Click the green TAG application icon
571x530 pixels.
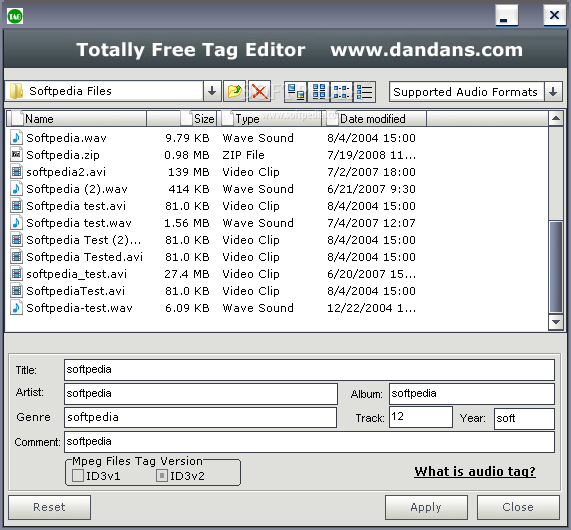coord(15,16)
